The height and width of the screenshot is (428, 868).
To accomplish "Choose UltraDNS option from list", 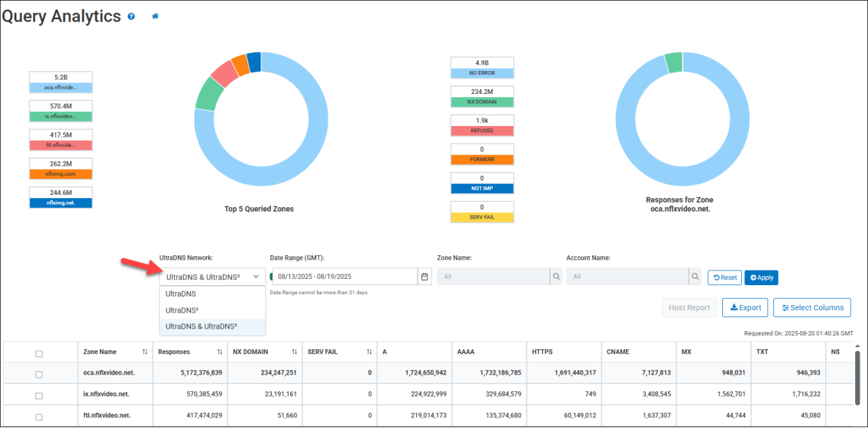I will (x=181, y=293).
